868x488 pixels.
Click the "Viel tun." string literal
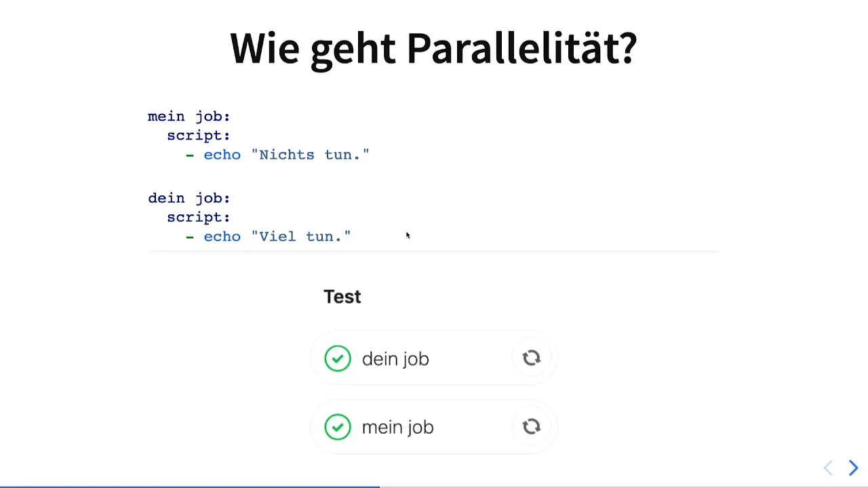pos(301,236)
